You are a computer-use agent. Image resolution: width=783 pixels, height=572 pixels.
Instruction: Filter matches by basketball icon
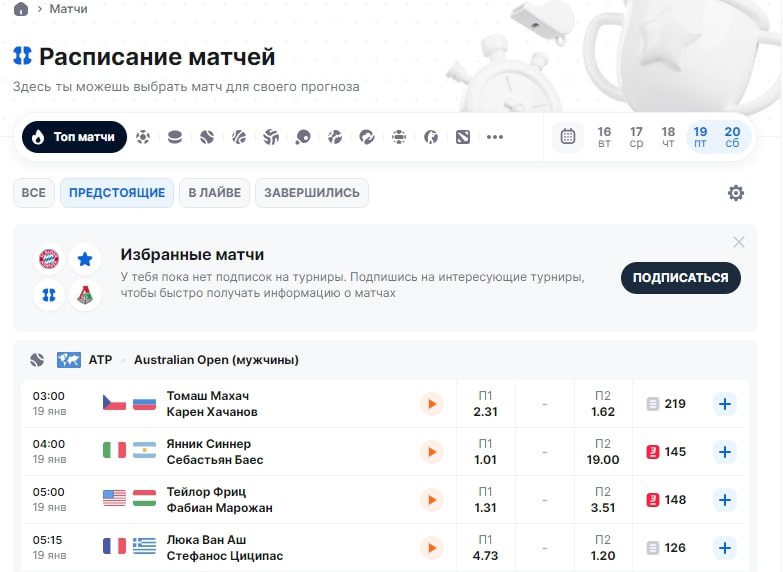(239, 137)
